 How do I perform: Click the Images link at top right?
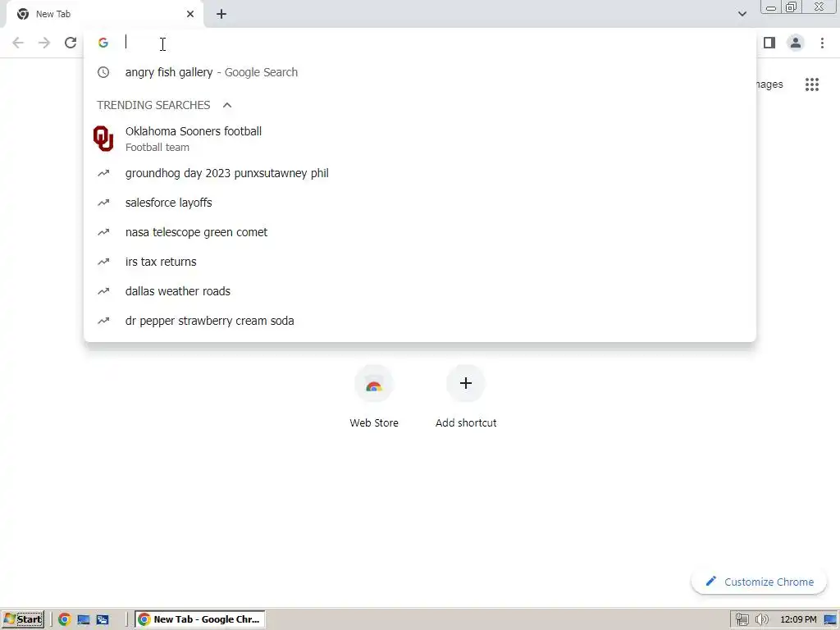tap(769, 84)
